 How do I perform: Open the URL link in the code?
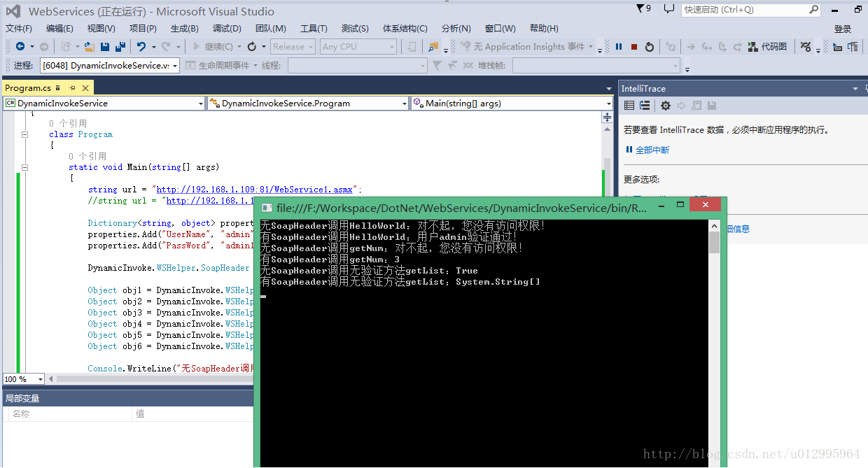[255, 190]
